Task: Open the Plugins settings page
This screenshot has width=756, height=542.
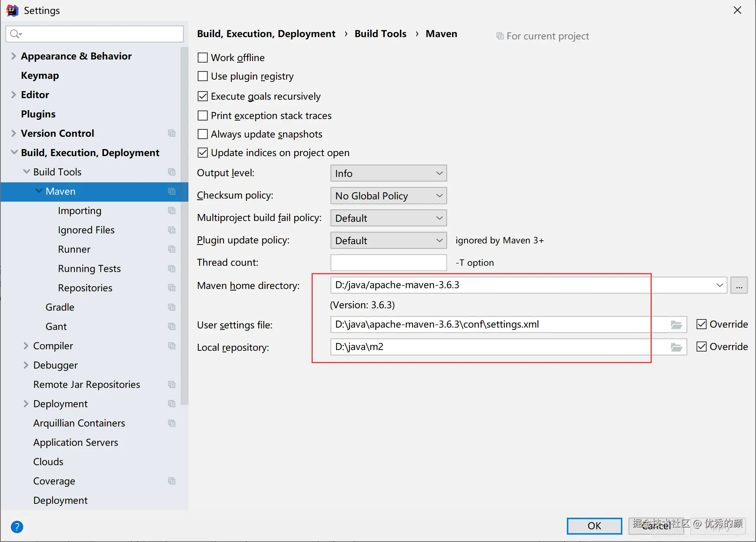Action: 38,114
